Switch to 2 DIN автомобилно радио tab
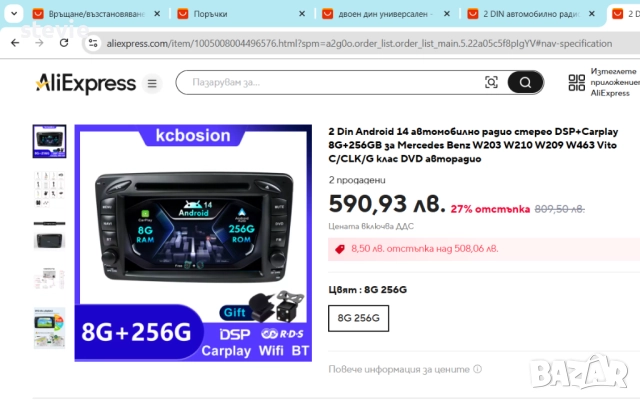 point(531,14)
